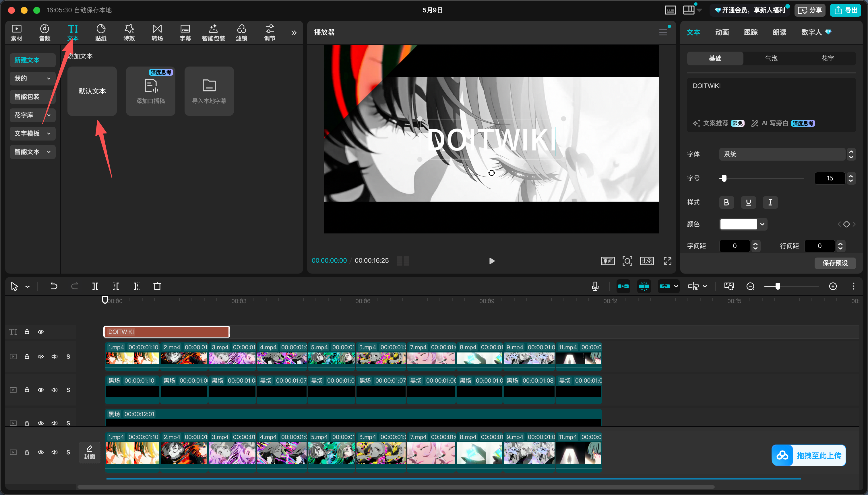Open the 字幕 captions panel
Viewport: 868px width, 495px height.
click(x=185, y=33)
